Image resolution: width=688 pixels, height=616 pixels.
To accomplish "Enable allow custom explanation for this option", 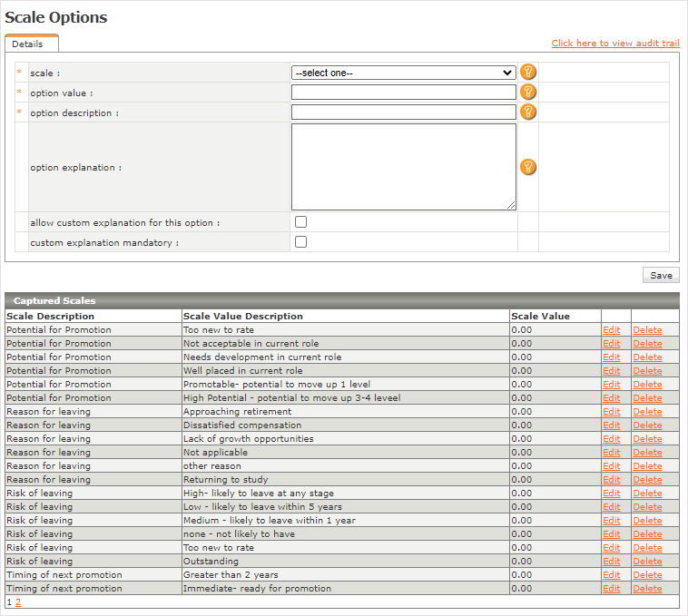I will click(x=300, y=222).
